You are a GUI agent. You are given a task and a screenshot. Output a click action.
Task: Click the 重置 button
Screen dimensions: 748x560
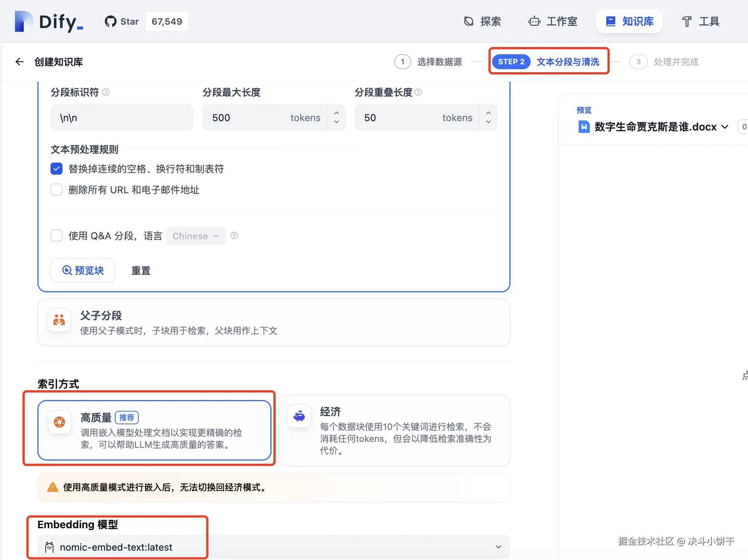tap(141, 270)
